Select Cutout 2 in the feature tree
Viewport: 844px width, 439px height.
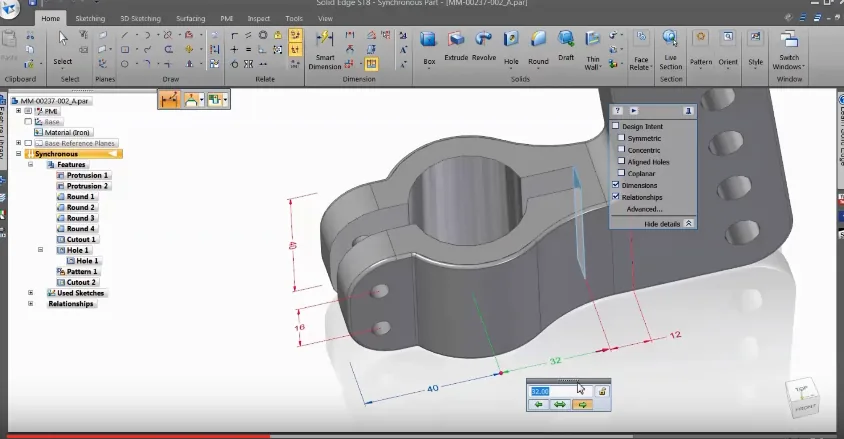[76, 282]
